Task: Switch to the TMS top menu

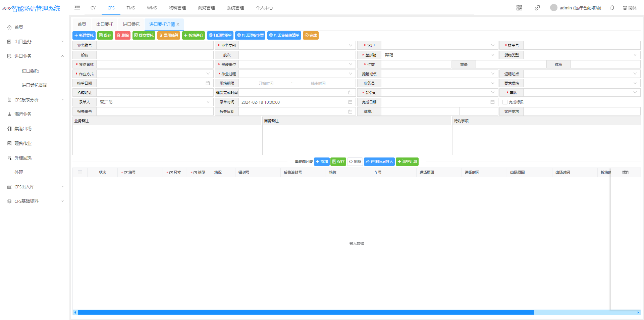Action: [130, 8]
